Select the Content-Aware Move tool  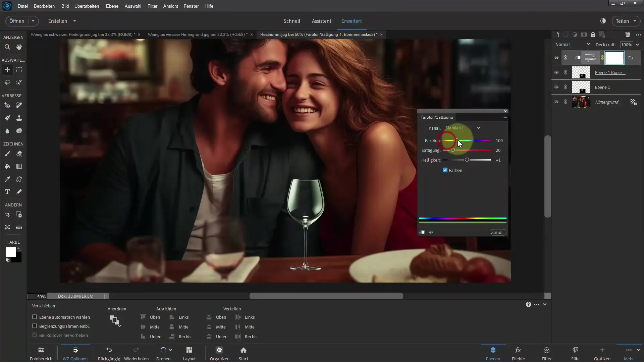(x=7, y=227)
